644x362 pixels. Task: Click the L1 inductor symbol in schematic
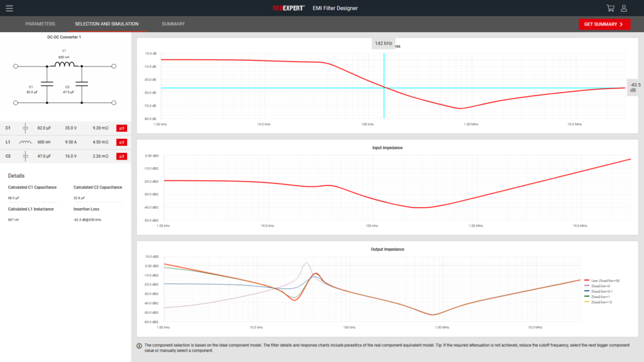[x=64, y=64]
